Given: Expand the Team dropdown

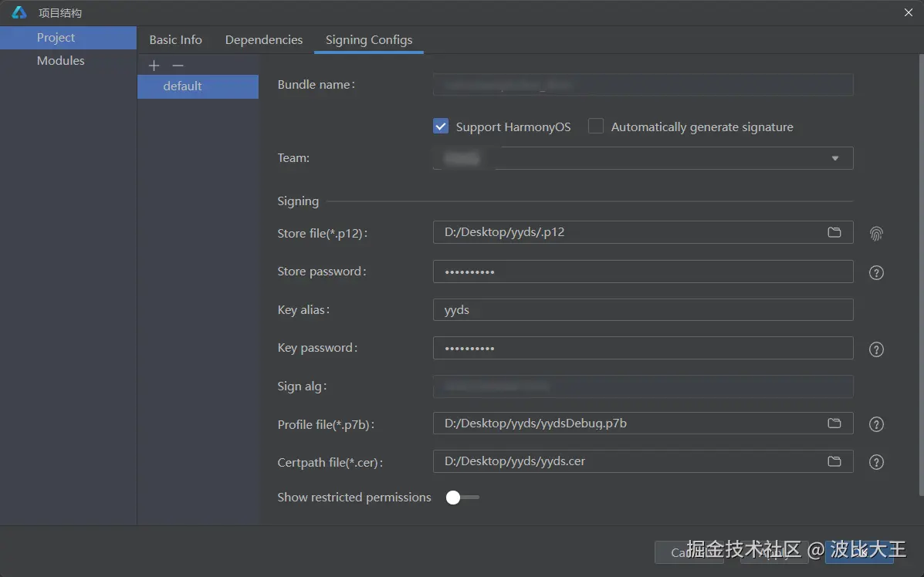Looking at the screenshot, I should point(834,158).
